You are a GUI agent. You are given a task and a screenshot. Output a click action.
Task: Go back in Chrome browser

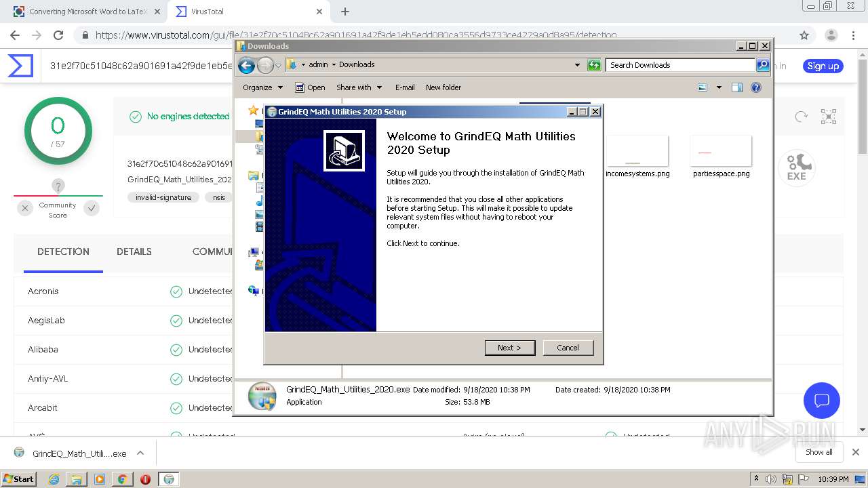click(x=15, y=35)
